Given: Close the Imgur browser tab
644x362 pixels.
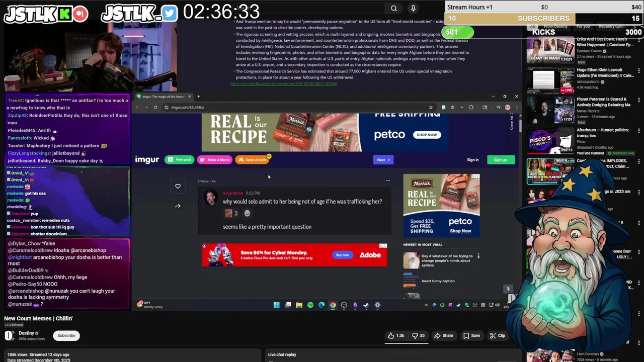Looking at the screenshot, I should pyautogui.click(x=189, y=97).
